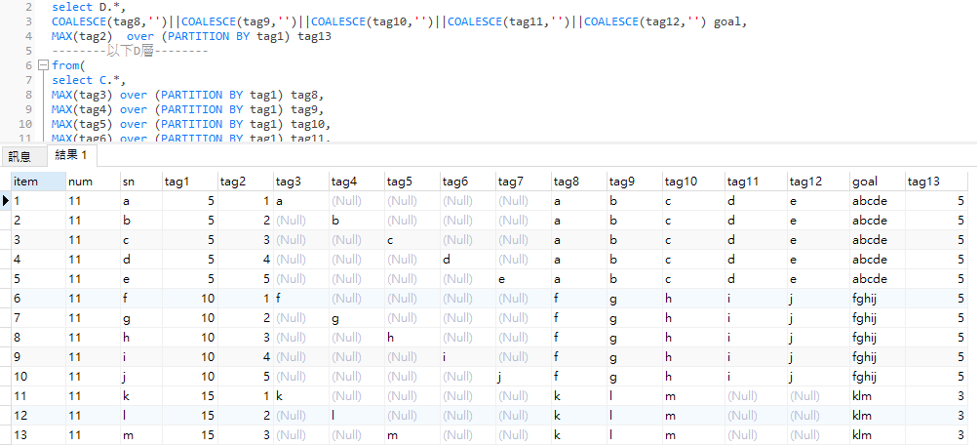Click the tag13 cell '3' in item 12 row
This screenshot has width=980, height=446.
pyautogui.click(x=936, y=416)
